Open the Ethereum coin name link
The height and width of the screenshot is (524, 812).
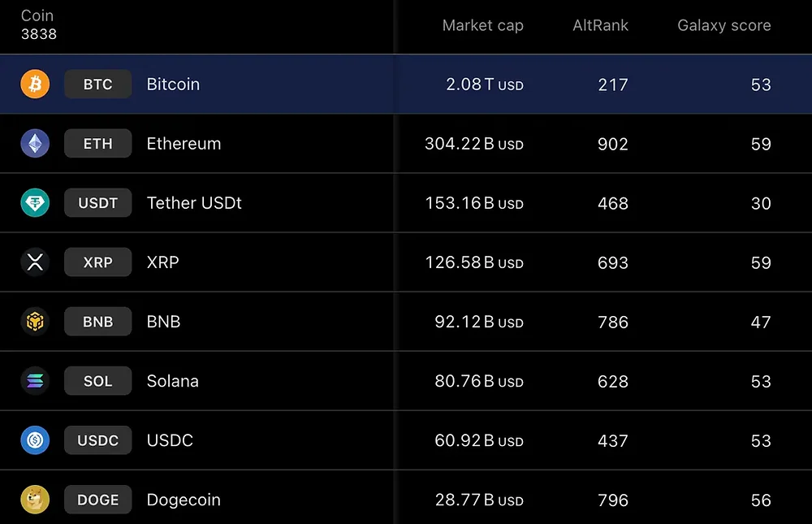click(184, 143)
